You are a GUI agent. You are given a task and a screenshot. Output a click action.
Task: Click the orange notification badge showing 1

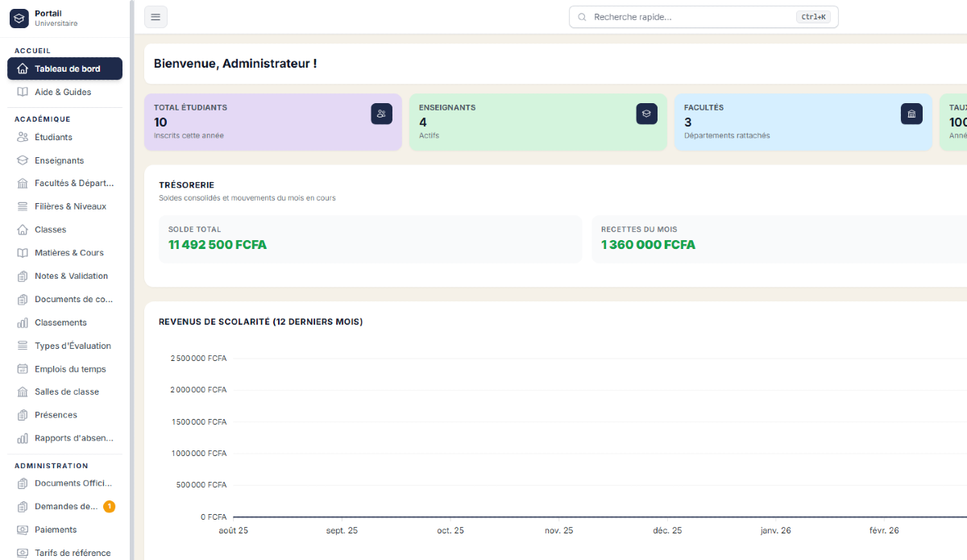coord(109,507)
